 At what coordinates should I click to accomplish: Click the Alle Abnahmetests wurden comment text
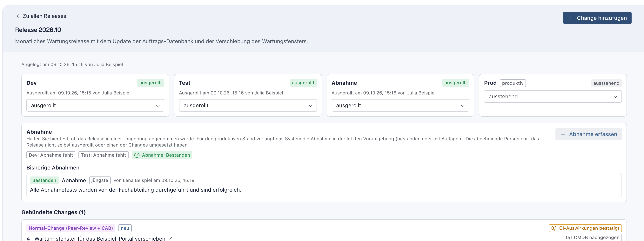(136, 190)
